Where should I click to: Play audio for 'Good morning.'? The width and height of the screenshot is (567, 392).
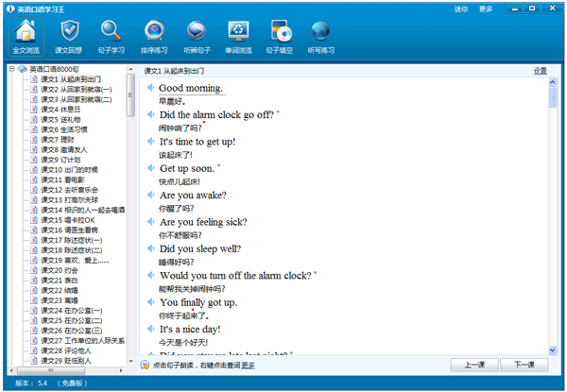pyautogui.click(x=151, y=88)
